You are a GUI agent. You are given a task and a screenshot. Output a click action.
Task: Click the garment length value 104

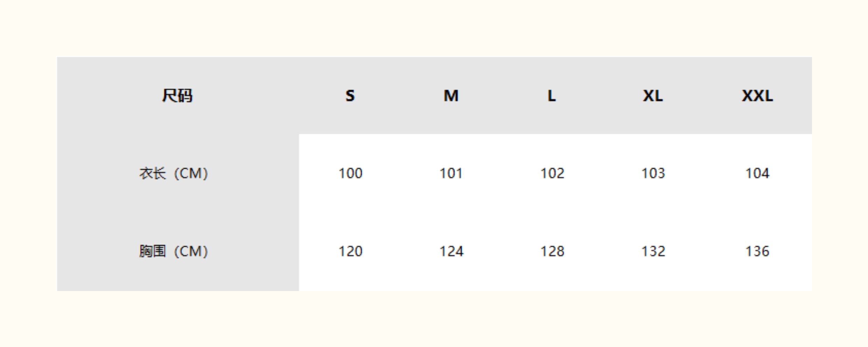coord(757,173)
